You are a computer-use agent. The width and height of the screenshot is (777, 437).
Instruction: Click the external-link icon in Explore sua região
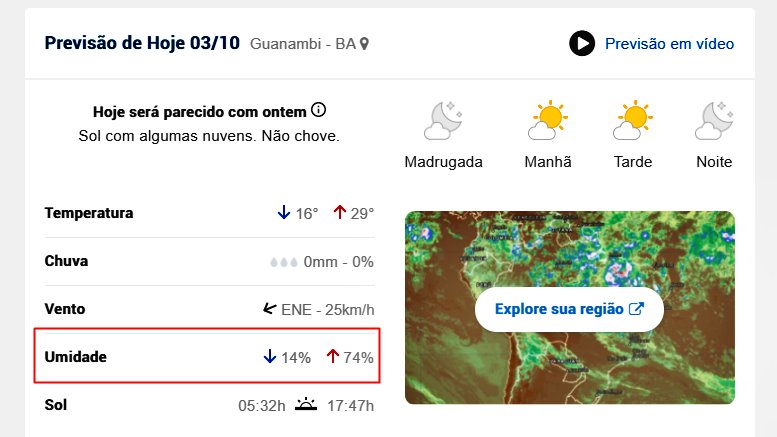(636, 309)
